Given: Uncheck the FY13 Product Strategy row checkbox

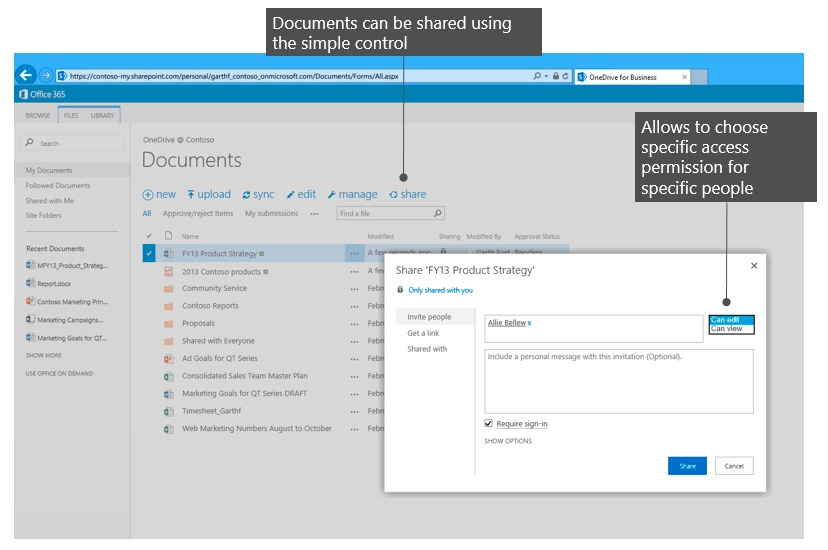Looking at the screenshot, I should pos(149,253).
